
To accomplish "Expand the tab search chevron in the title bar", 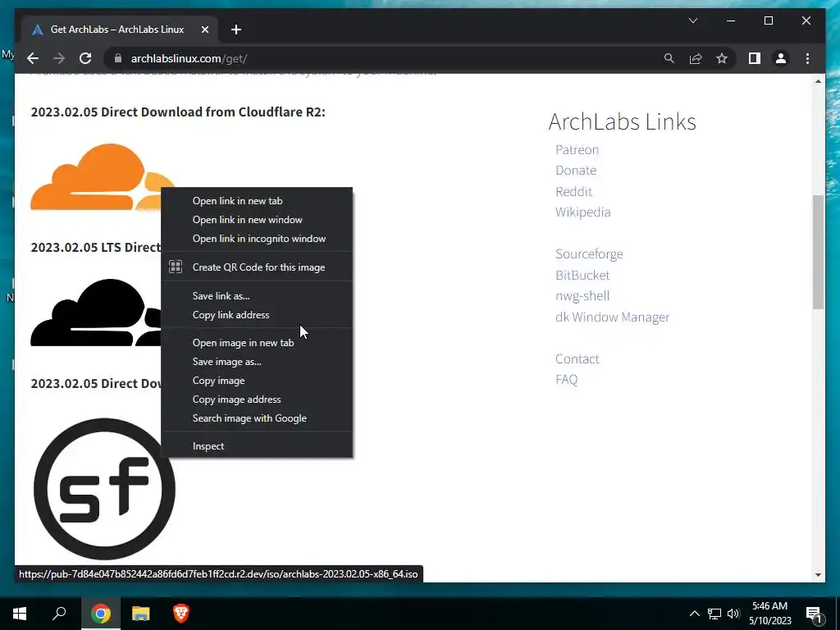I will (x=692, y=21).
